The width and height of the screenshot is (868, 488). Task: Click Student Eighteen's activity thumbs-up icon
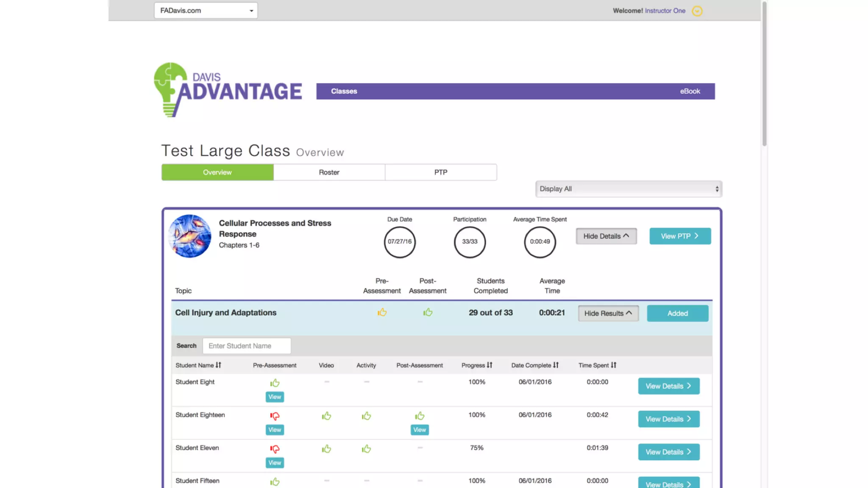(x=366, y=416)
